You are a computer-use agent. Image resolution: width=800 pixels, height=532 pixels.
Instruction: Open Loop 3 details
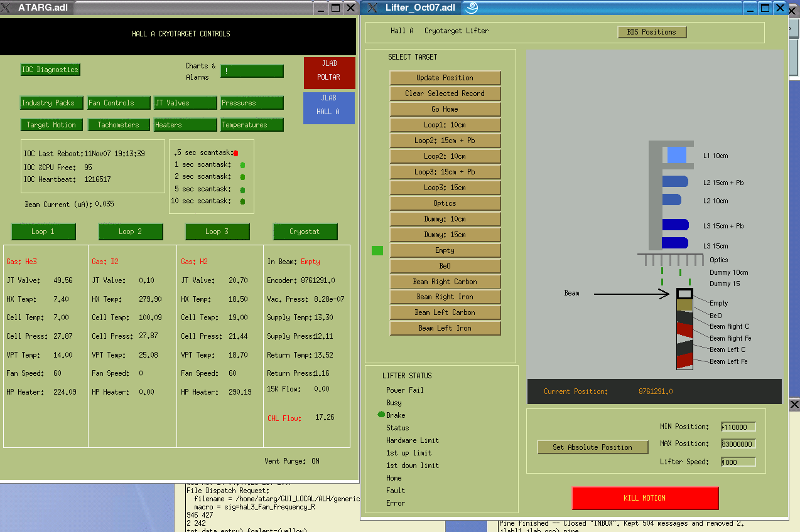[x=217, y=231]
